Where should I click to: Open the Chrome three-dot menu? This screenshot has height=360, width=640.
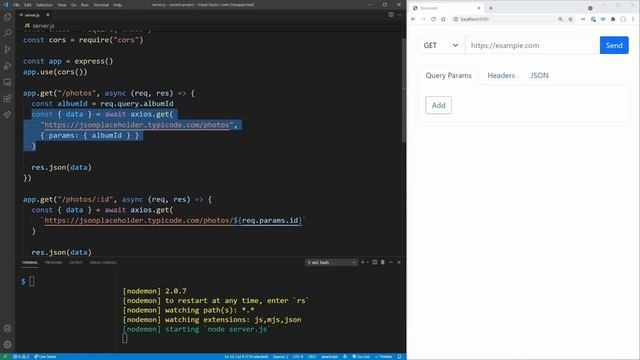pos(633,19)
